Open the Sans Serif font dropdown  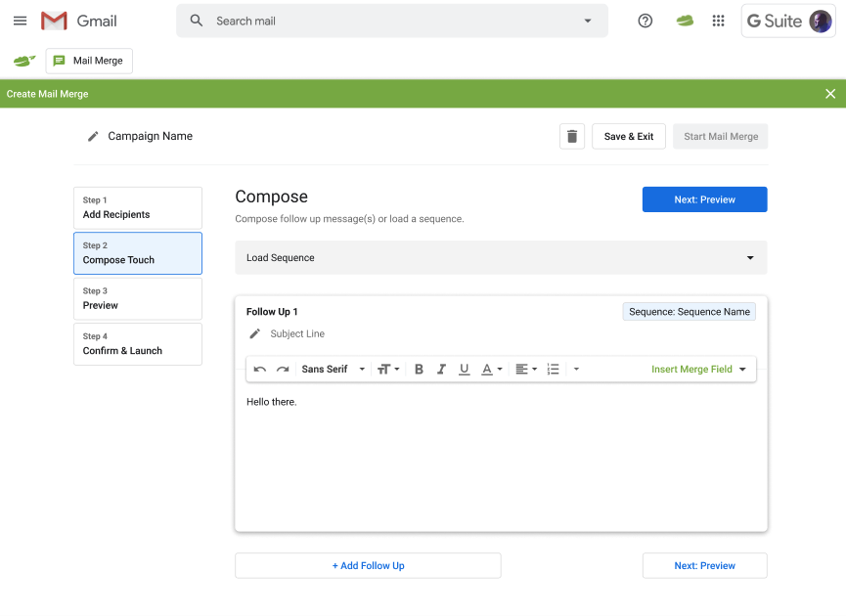click(333, 370)
